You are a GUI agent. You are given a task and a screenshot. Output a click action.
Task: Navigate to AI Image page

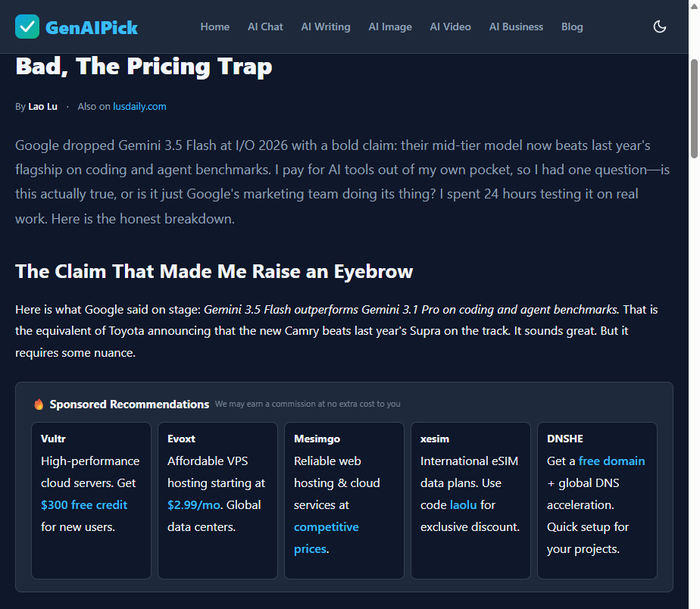click(389, 27)
